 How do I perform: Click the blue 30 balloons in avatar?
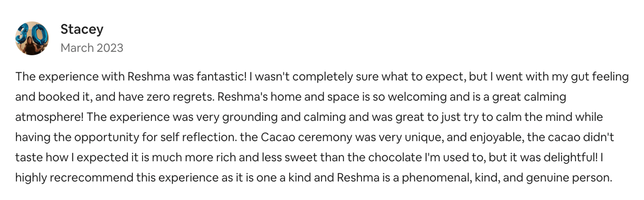(31, 34)
